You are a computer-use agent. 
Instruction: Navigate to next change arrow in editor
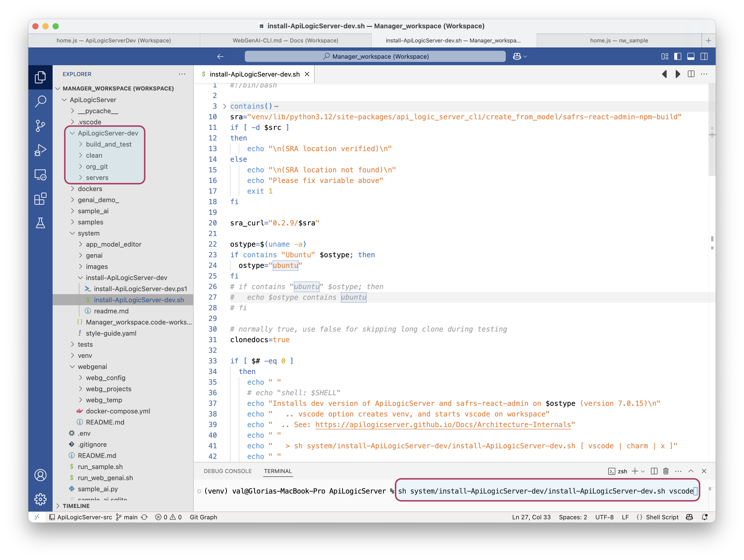click(677, 74)
